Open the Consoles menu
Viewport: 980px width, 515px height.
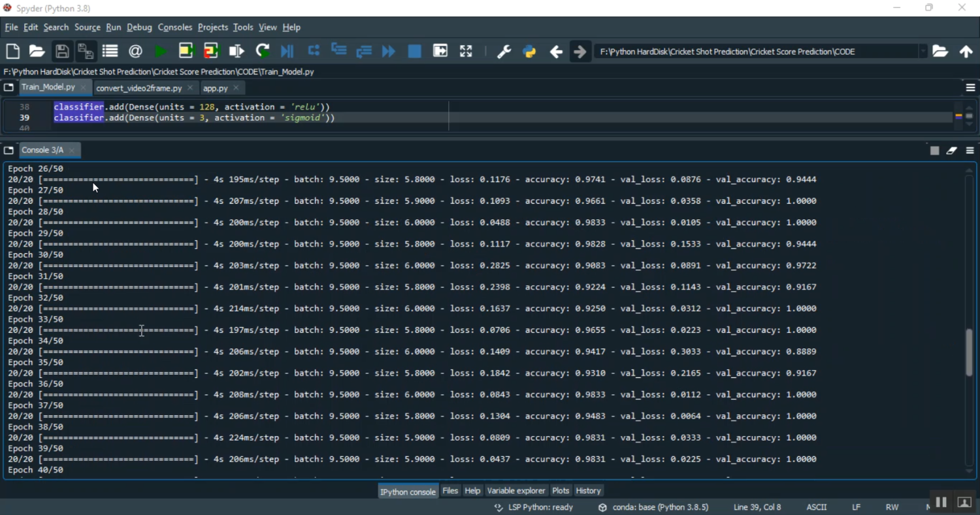[x=174, y=27]
